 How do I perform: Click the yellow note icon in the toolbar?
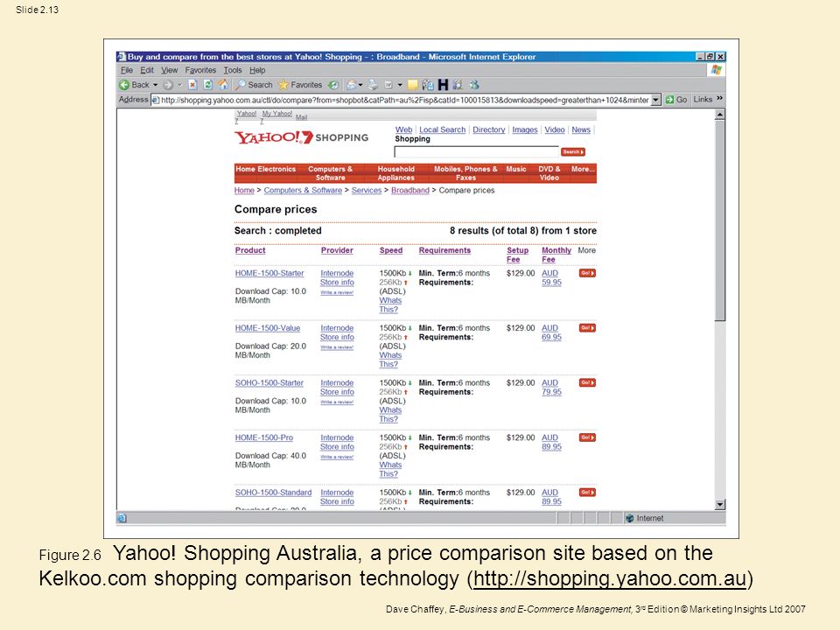click(412, 85)
